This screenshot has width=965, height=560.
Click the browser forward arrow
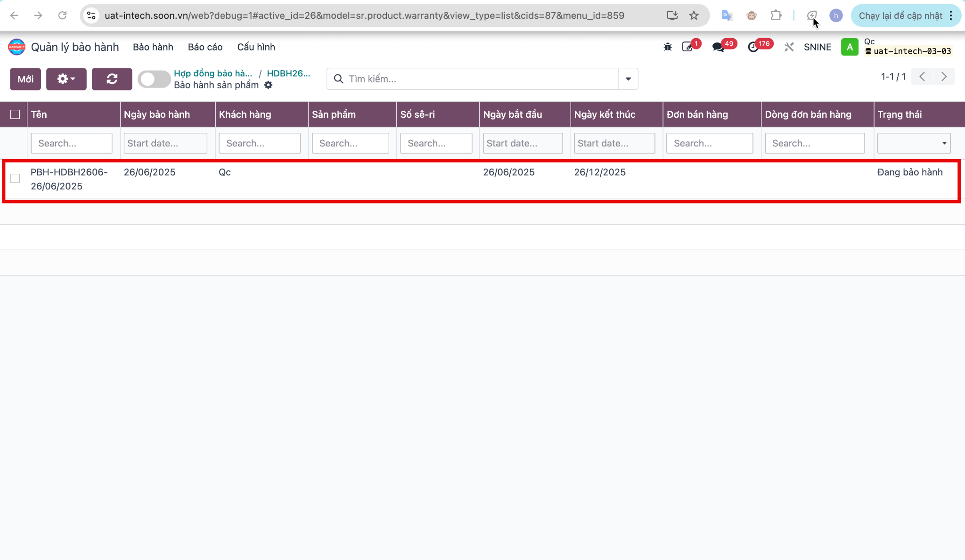pos(38,16)
